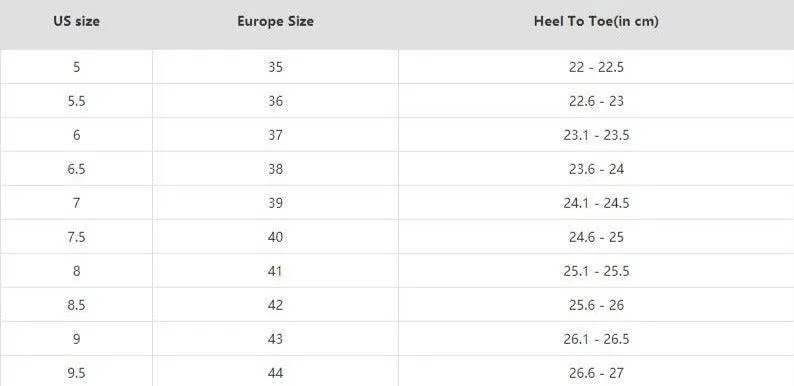Click the Europe size 36 cell
794x386 pixels.
(275, 101)
